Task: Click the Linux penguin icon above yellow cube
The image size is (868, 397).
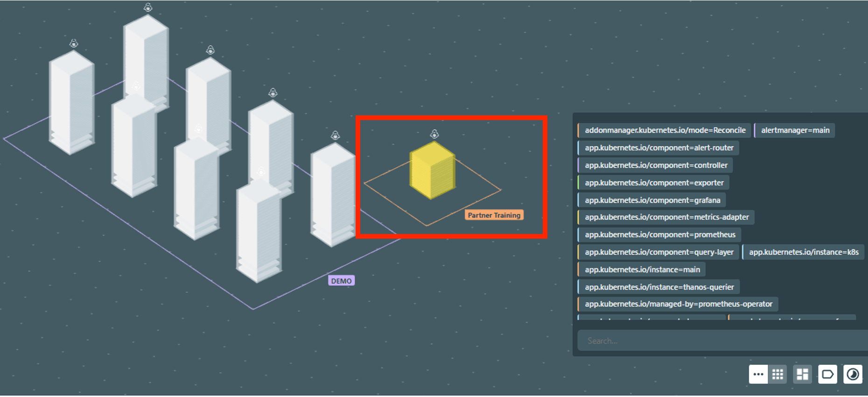Action: (434, 134)
